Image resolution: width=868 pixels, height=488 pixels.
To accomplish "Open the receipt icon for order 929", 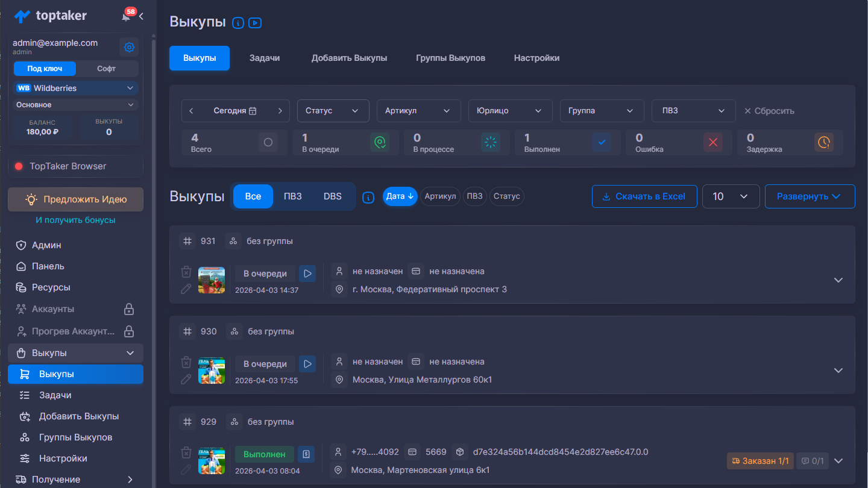I will click(x=307, y=454).
